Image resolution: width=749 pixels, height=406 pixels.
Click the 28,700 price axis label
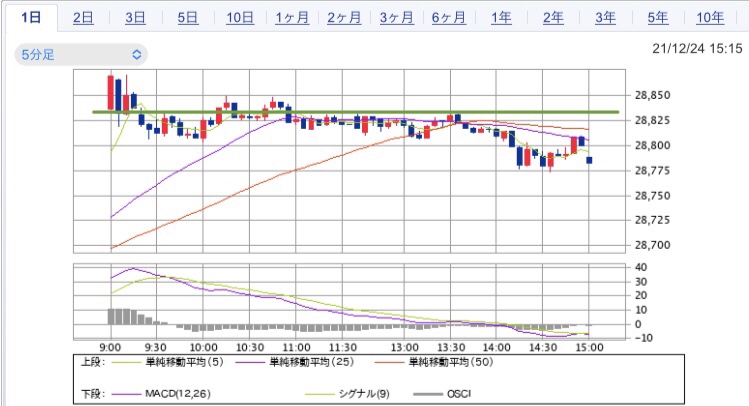[x=652, y=245]
